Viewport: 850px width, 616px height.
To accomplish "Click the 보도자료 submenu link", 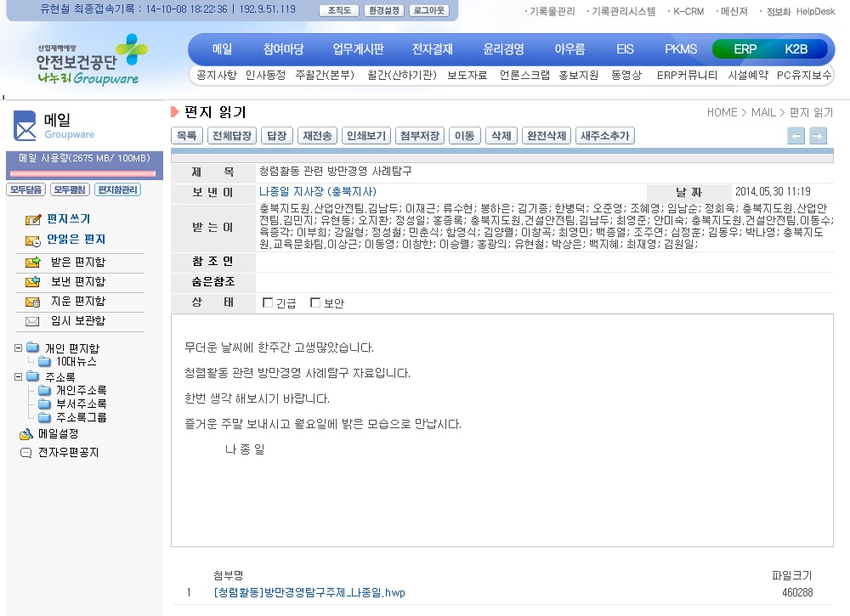I will click(x=467, y=76).
